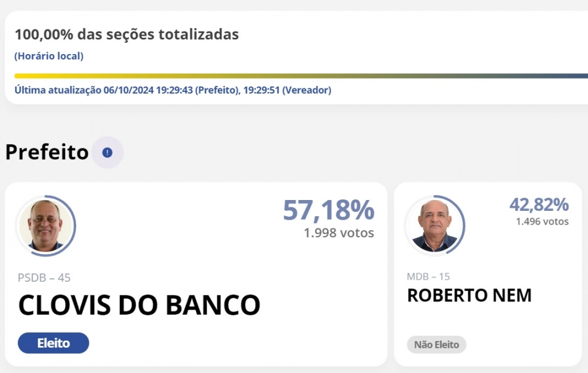This screenshot has height=373, width=588.
Task: Click the blue Eleito badge
Action: coord(53,343)
